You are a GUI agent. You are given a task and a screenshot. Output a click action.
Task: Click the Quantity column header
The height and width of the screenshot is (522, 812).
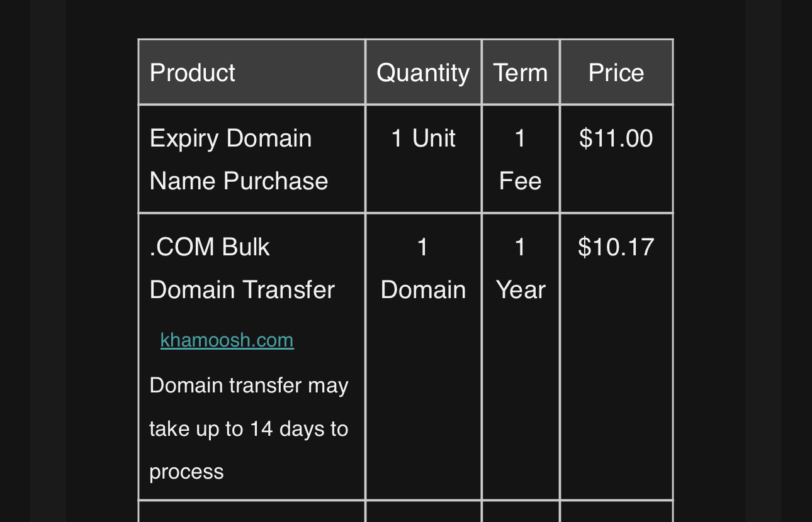click(423, 72)
